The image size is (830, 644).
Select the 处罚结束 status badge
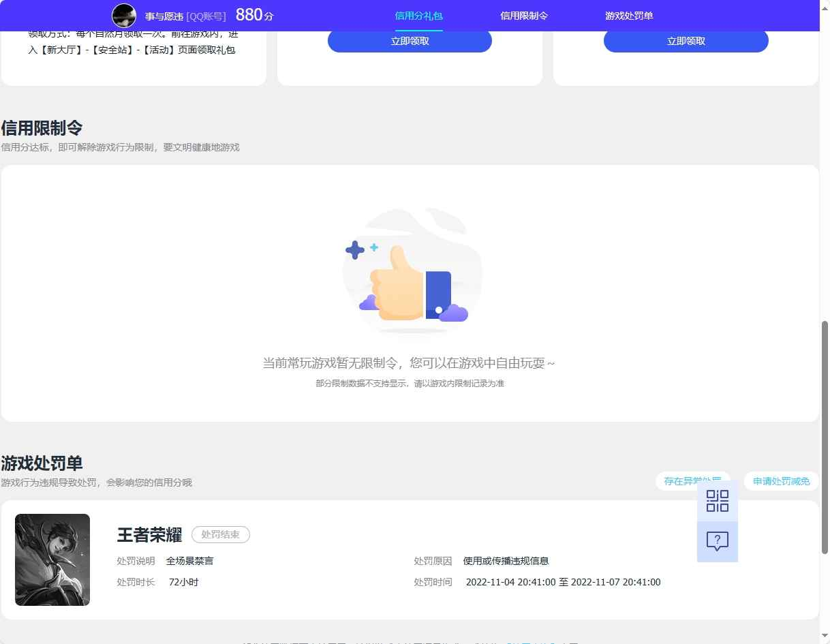coord(221,534)
